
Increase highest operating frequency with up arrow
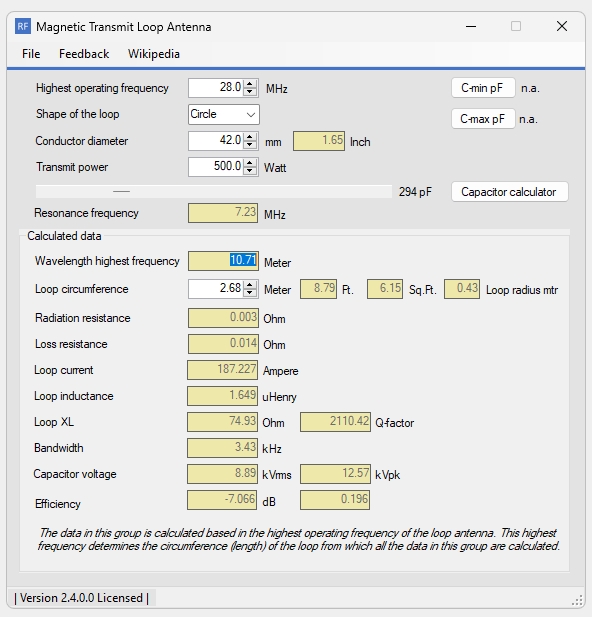point(250,83)
